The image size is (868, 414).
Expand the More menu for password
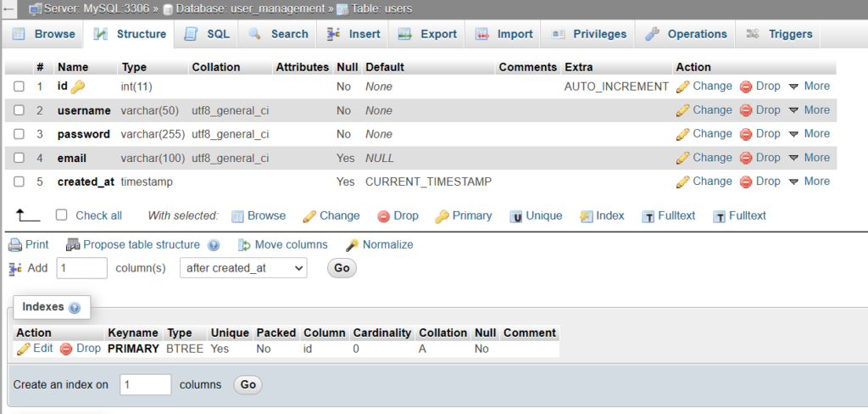tap(810, 133)
